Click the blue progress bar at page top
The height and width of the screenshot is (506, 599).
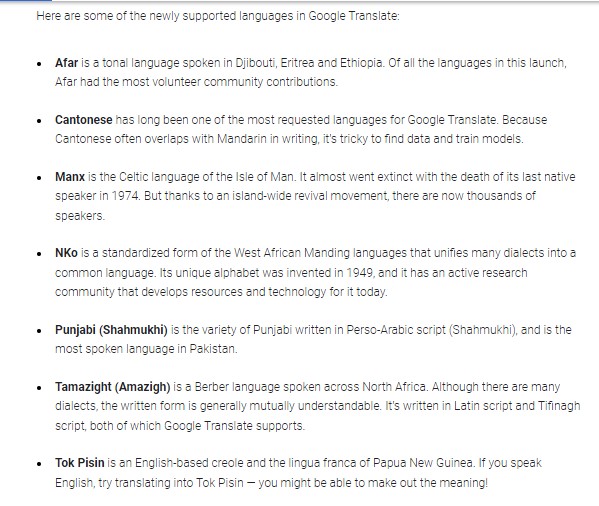26,1
